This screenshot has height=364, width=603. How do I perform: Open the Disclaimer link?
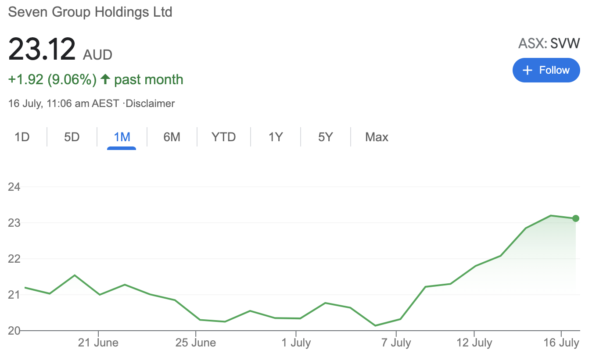[x=150, y=104]
